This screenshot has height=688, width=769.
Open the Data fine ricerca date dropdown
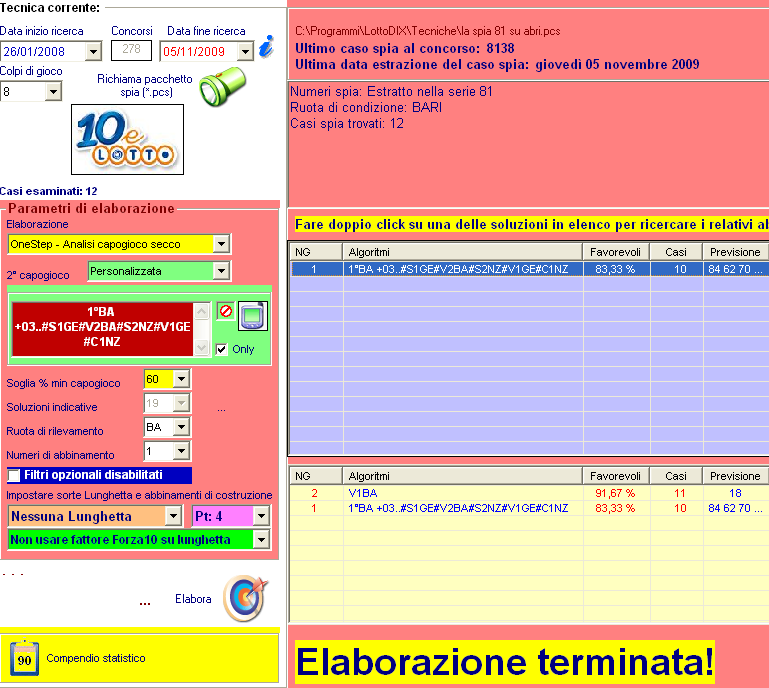point(246,51)
